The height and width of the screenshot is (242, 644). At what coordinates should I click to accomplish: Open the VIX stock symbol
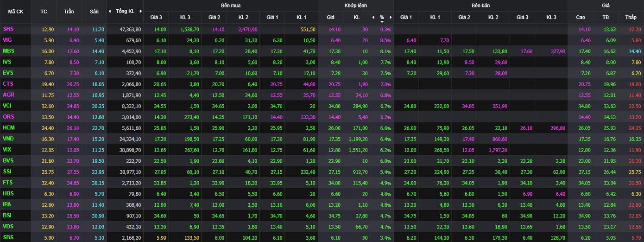[7, 150]
